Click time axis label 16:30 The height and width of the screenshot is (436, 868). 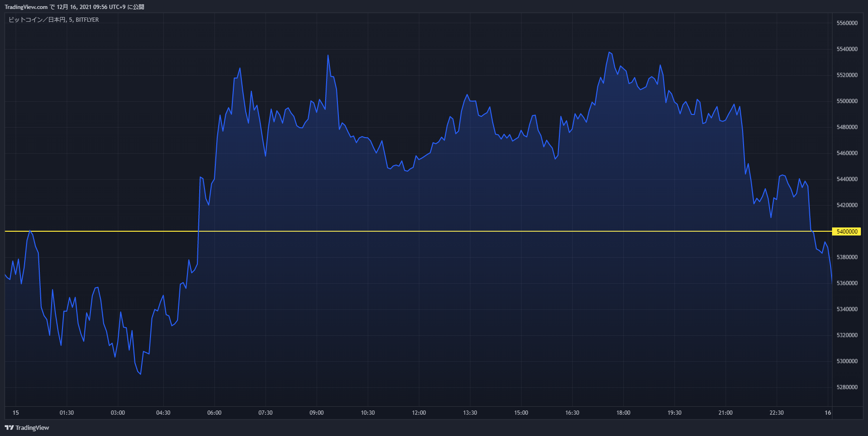tap(572, 413)
